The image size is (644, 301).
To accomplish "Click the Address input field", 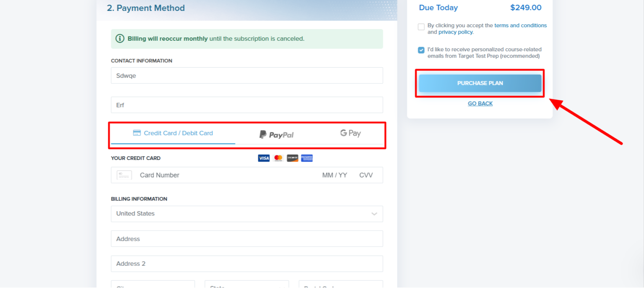I will coord(247,238).
